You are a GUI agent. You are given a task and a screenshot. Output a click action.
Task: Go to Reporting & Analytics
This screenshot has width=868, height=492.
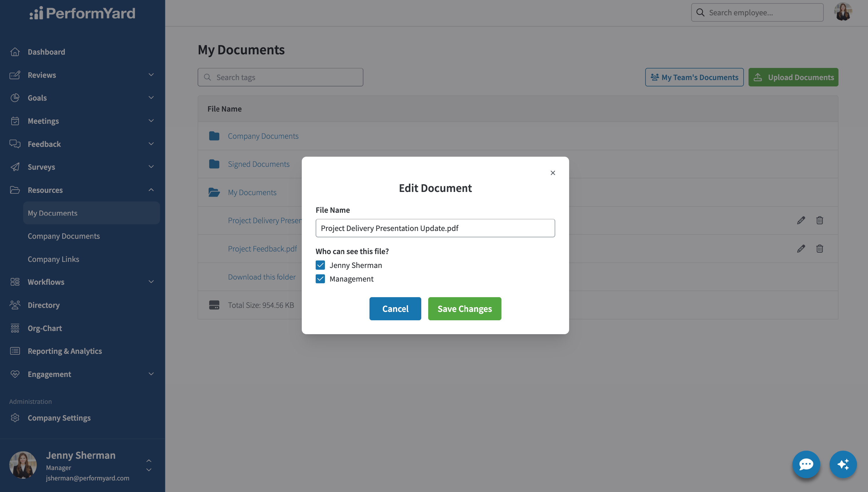coord(65,351)
